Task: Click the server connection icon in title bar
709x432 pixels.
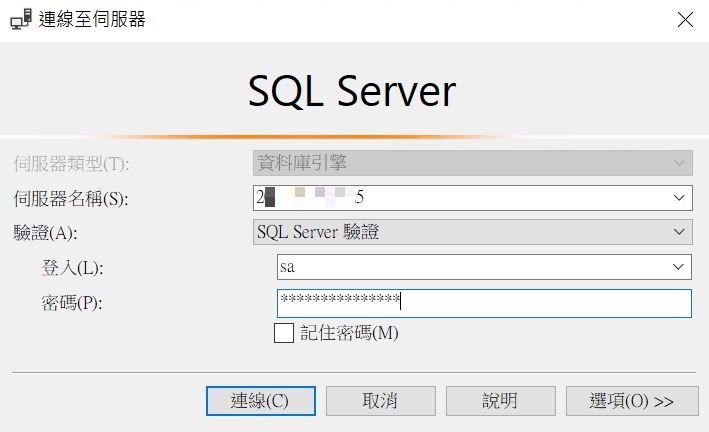Action: (21, 19)
